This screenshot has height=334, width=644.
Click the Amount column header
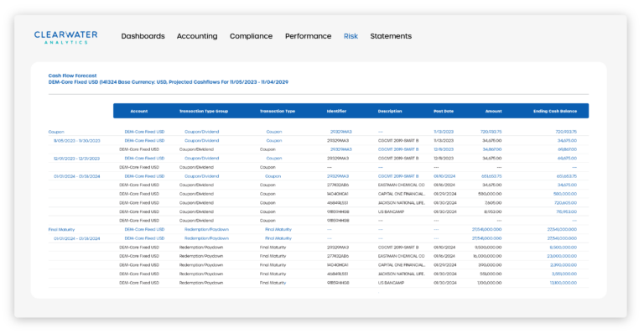[x=493, y=112]
